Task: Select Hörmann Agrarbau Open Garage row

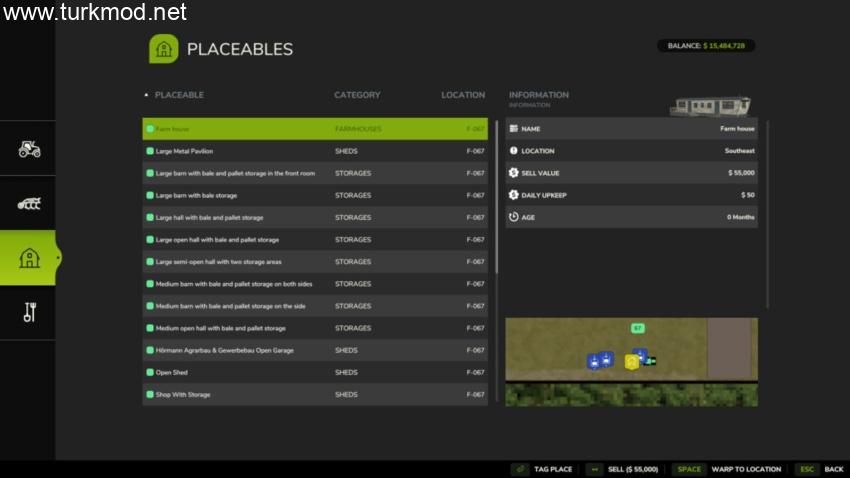Action: 315,350
